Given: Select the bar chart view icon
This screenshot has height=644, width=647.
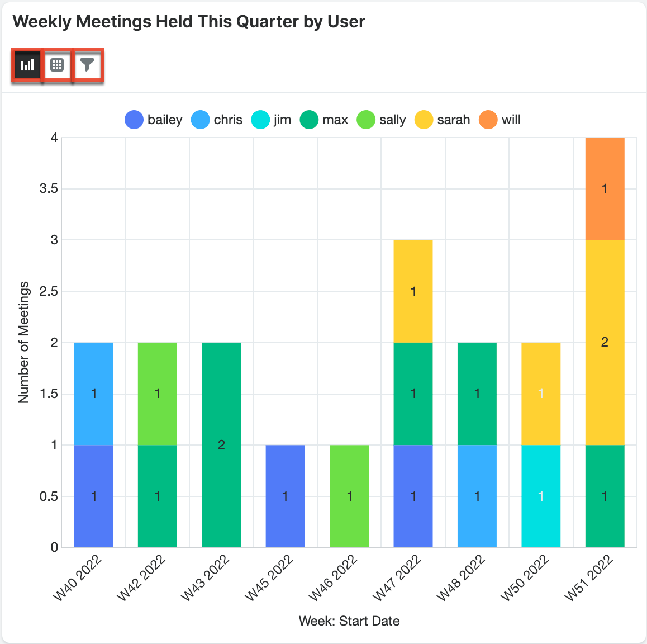Looking at the screenshot, I should point(26,65).
